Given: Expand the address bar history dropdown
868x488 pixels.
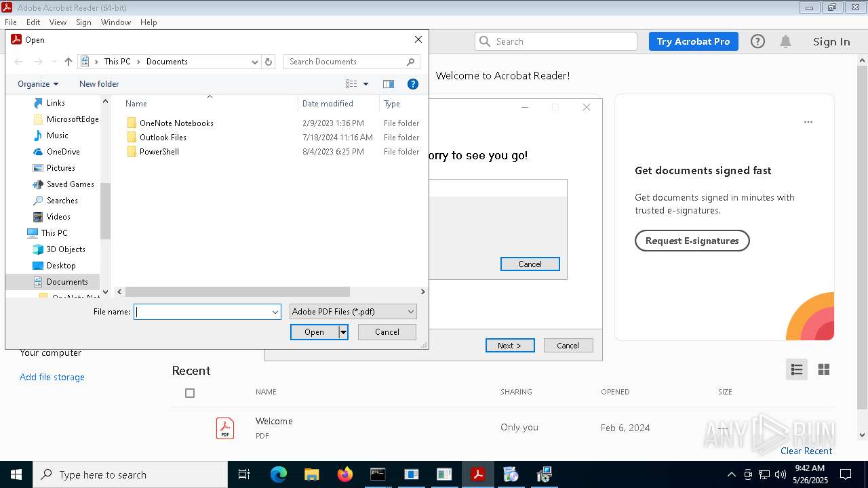Looking at the screenshot, I should pos(255,62).
